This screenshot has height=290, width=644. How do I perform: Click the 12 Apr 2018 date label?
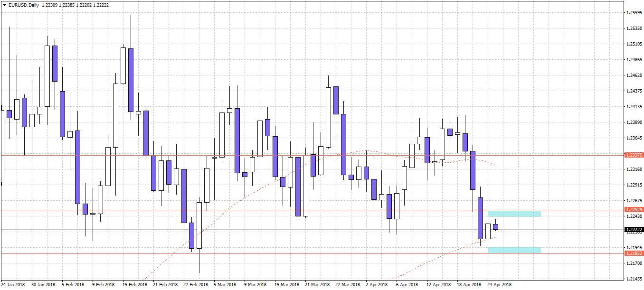(x=438, y=285)
